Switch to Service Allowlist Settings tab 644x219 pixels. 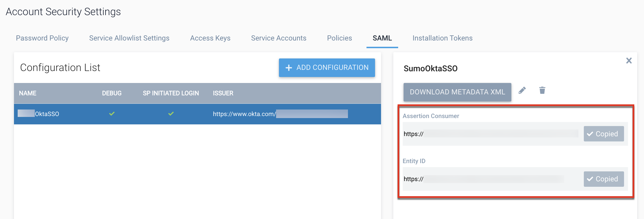129,38
